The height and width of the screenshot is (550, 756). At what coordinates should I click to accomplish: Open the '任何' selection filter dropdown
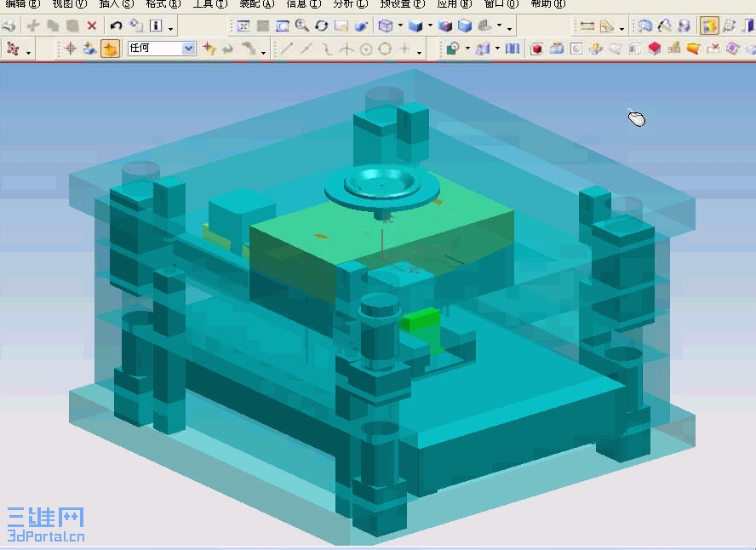188,48
